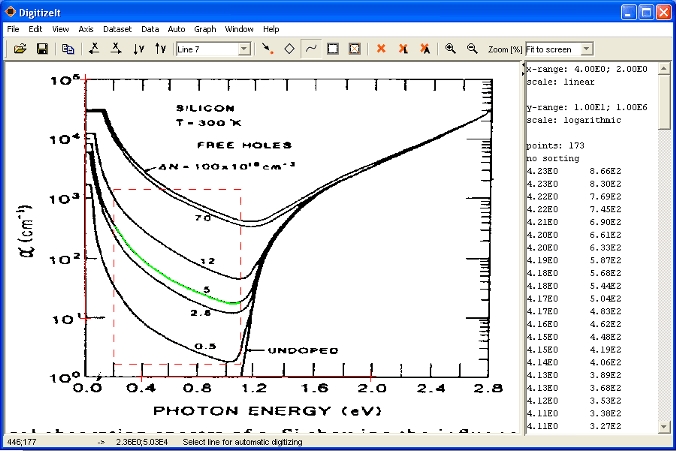Click the Save floppy disk icon
This screenshot has height=451, width=676.
point(42,48)
